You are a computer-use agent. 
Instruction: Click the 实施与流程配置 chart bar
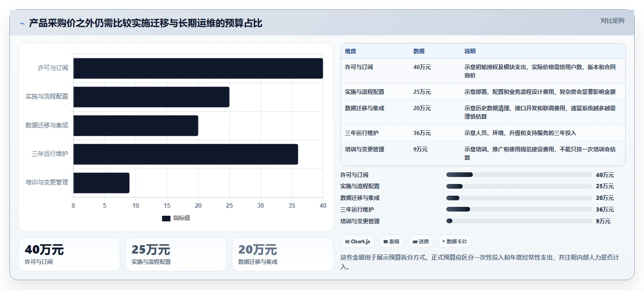point(151,97)
